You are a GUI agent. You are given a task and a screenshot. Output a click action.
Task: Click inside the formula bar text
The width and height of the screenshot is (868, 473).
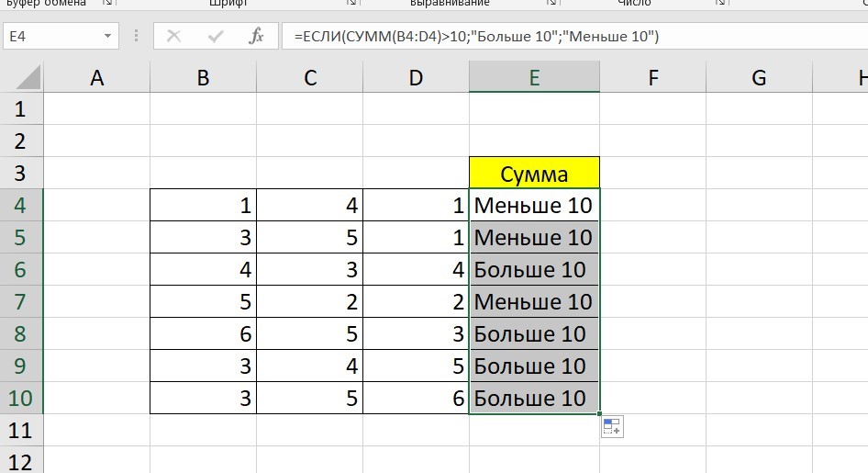tap(551, 37)
